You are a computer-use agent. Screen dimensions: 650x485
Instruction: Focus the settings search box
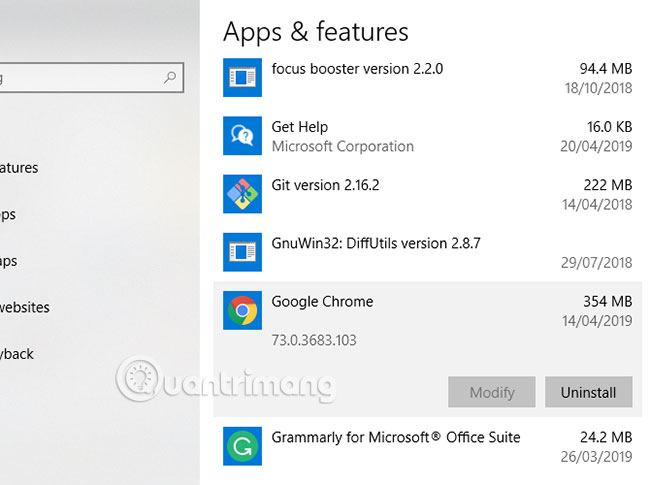[90, 78]
